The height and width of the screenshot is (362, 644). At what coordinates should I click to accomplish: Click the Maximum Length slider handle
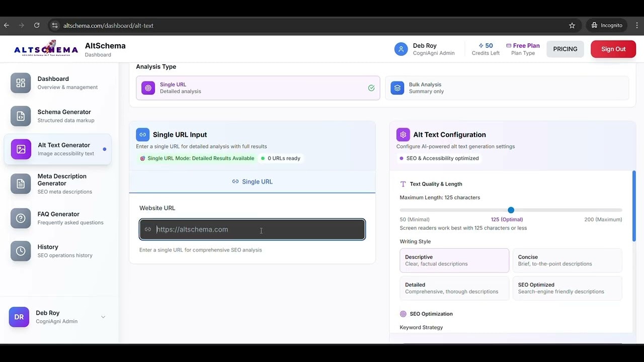pos(511,210)
